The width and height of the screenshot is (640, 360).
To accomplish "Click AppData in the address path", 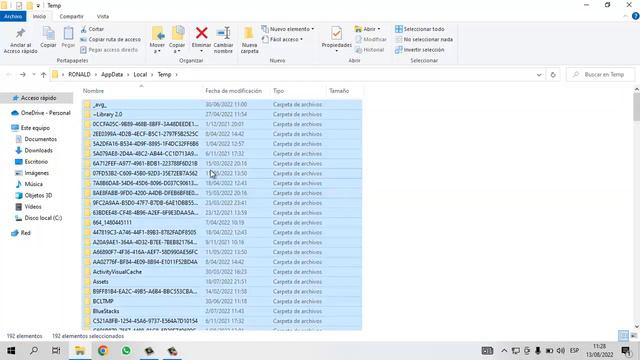I will tap(112, 75).
